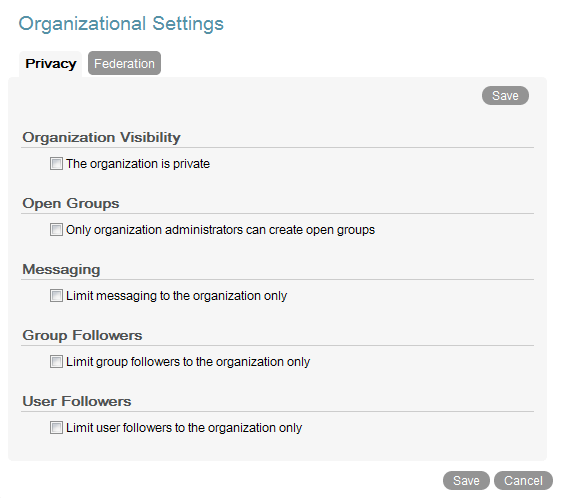Enable the limit user followers checkbox
This screenshot has height=498, width=561.
click(56, 428)
